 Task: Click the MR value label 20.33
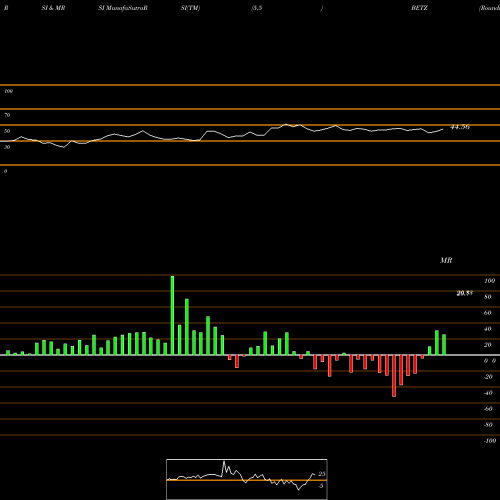pos(464,293)
